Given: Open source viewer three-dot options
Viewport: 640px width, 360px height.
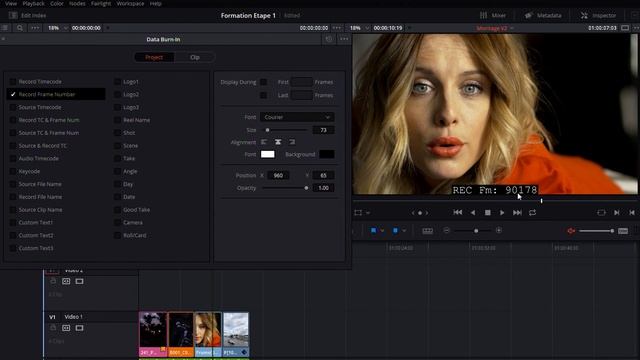Looking at the screenshot, I should [35, 28].
